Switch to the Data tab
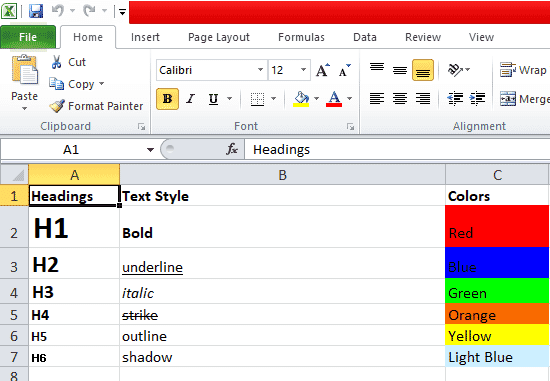550x381 pixels. coord(365,37)
